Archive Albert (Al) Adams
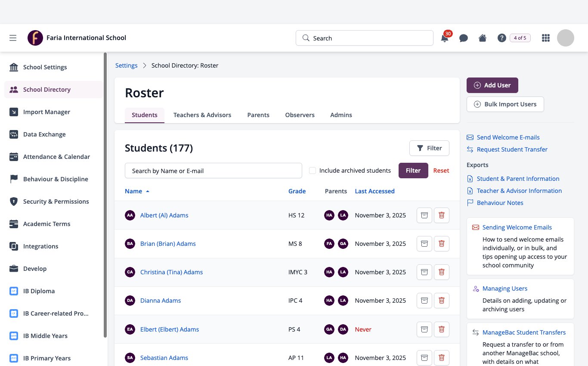Image resolution: width=588 pixels, height=366 pixels. 424,215
